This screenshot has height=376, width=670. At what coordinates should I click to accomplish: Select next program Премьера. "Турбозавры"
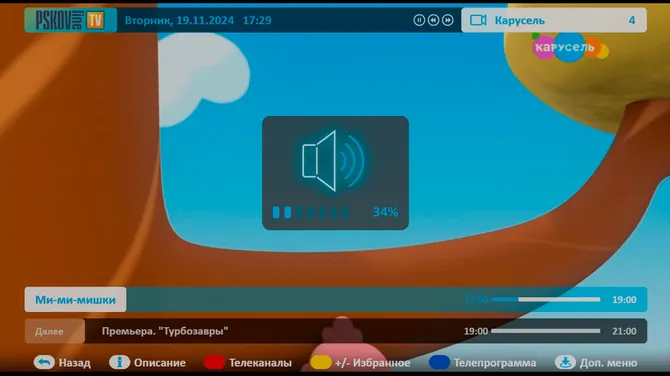165,331
